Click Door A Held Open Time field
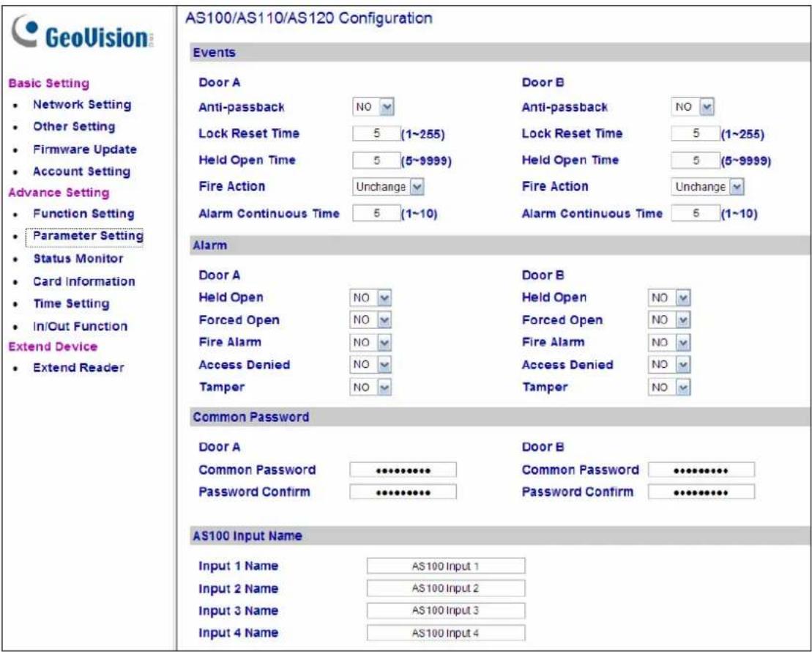This screenshot has width=812, height=652. (376, 160)
